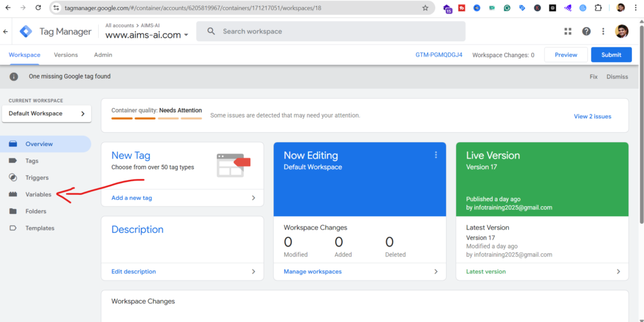Viewport: 644px width, 322px height.
Task: Bookmark page with the star icon
Action: tap(425, 8)
